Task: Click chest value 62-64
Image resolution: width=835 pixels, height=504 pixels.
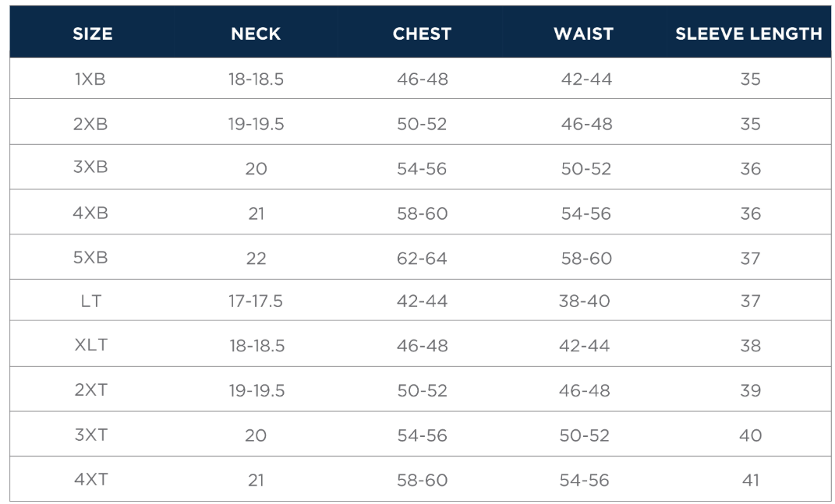Action: click(422, 259)
